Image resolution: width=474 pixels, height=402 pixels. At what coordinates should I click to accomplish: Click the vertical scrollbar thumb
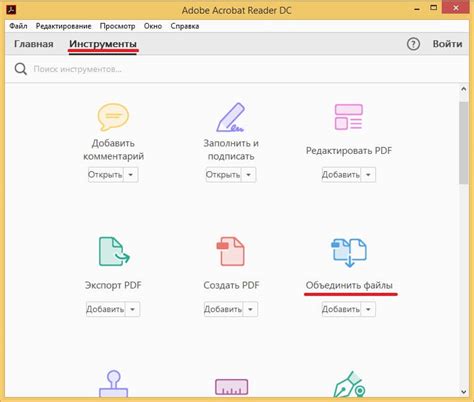coord(464,143)
